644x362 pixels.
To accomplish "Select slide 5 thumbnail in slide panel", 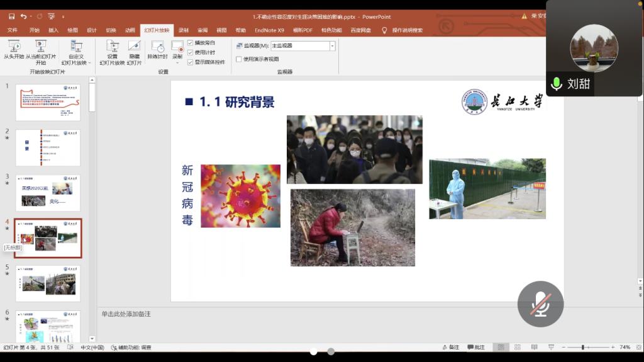I will (x=48, y=283).
